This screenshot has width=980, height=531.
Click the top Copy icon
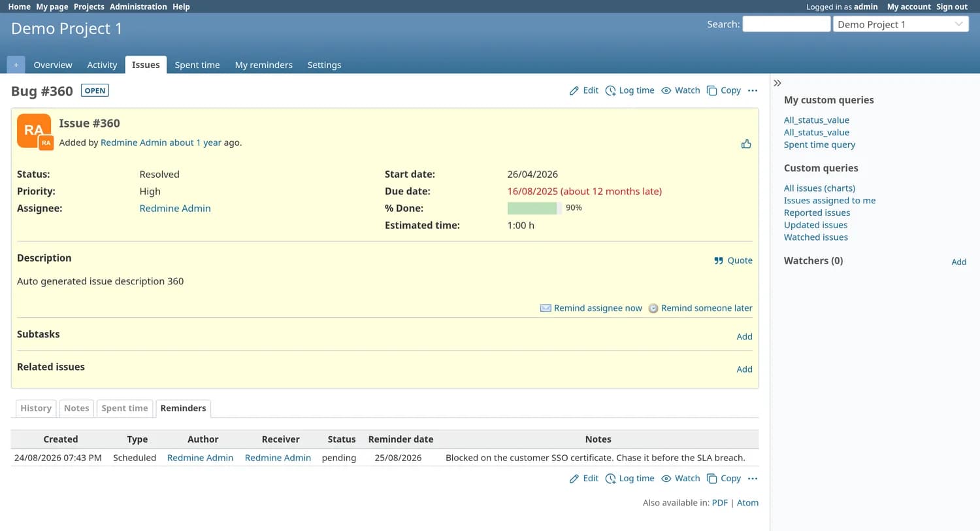click(712, 91)
